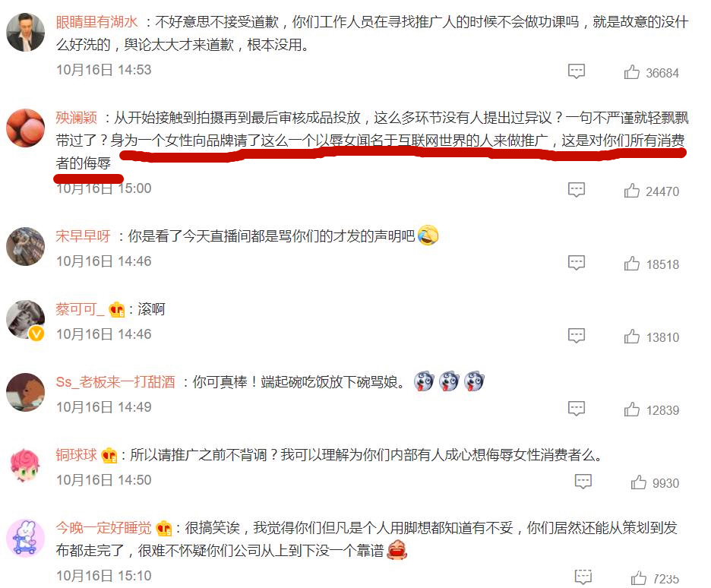
Task: Click the thumbs-up showing 24470 likes
Action: point(631,191)
